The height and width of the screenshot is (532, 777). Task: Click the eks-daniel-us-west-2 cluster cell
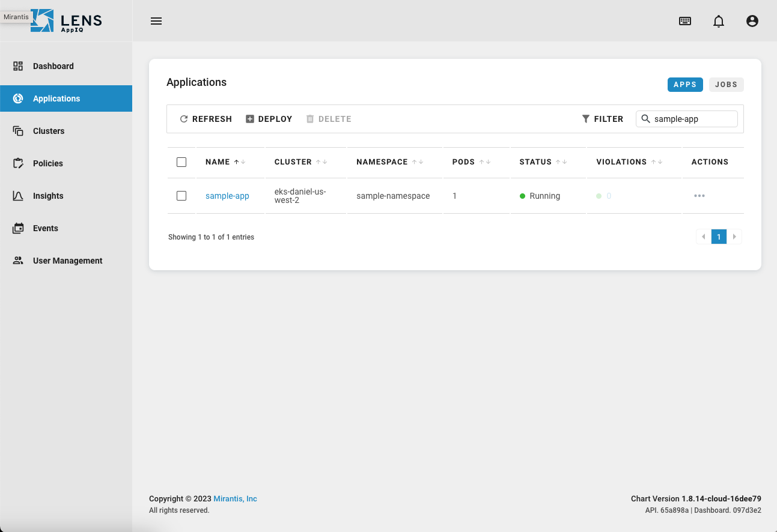(x=300, y=196)
